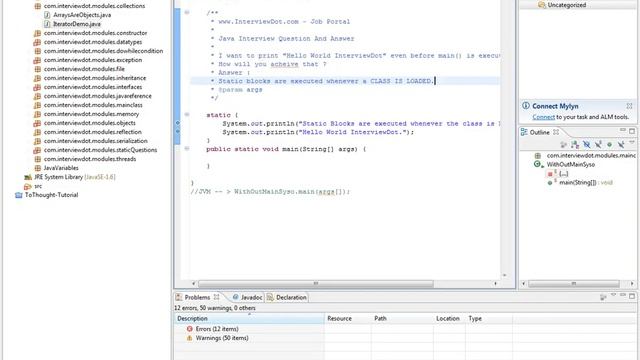Select the ToThought-Tutorial project
This screenshot has height=360, width=640.
pyautogui.click(x=51, y=195)
